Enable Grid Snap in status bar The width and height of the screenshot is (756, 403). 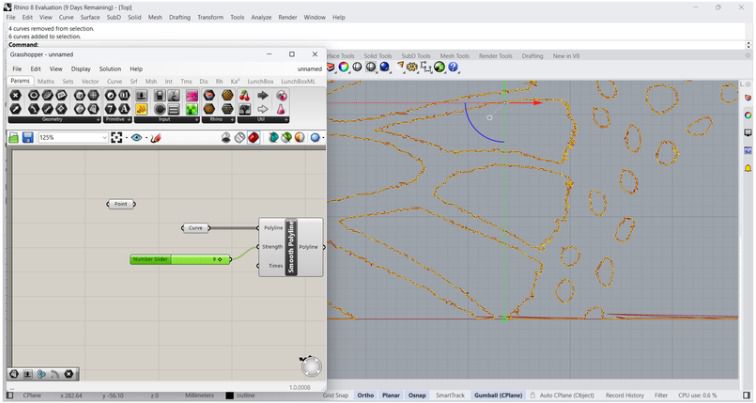pyautogui.click(x=335, y=395)
